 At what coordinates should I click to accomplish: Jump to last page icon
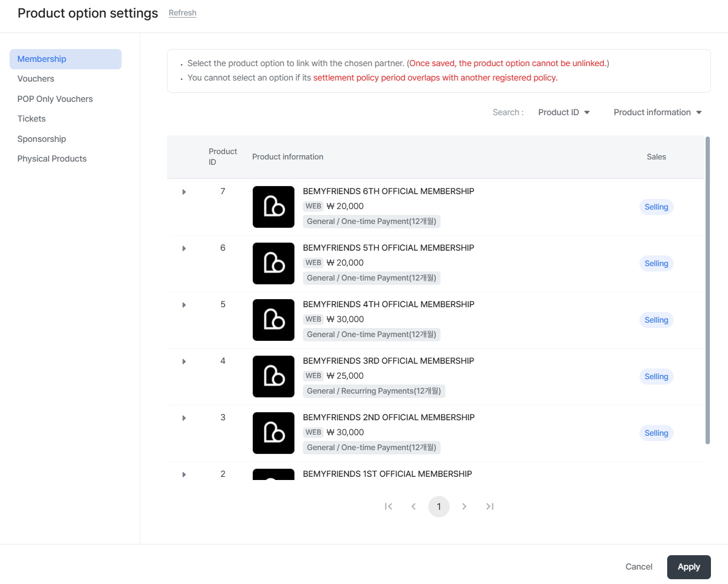[x=490, y=507]
